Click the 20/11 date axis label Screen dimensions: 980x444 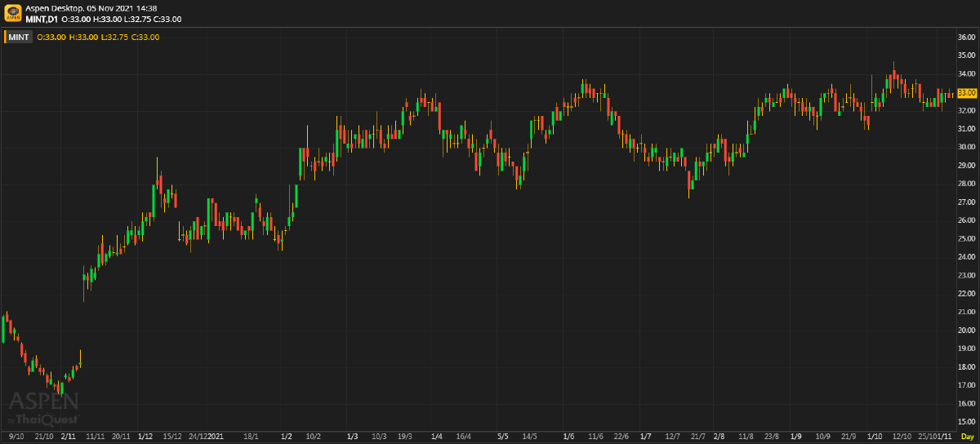click(122, 437)
